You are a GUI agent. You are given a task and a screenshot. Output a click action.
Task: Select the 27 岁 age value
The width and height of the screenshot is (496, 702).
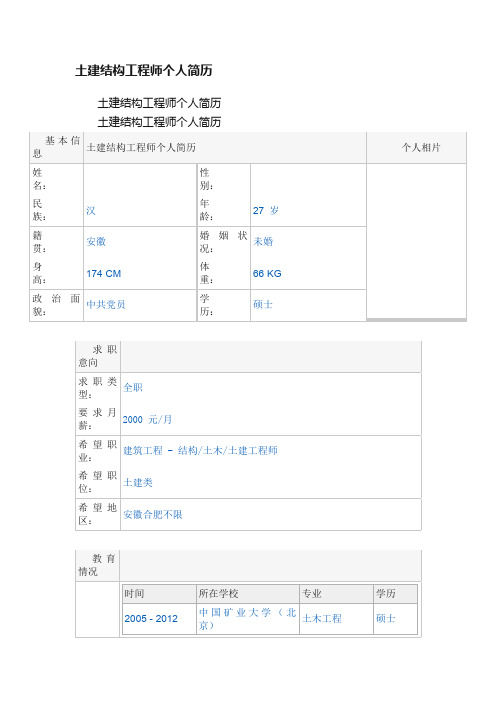pyautogui.click(x=265, y=210)
